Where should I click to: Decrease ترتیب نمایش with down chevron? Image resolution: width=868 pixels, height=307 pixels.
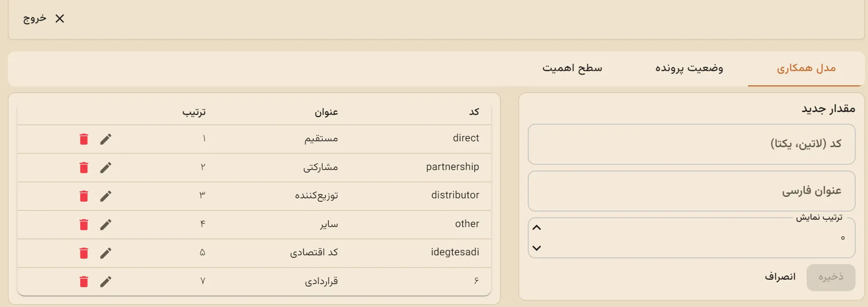pos(537,248)
